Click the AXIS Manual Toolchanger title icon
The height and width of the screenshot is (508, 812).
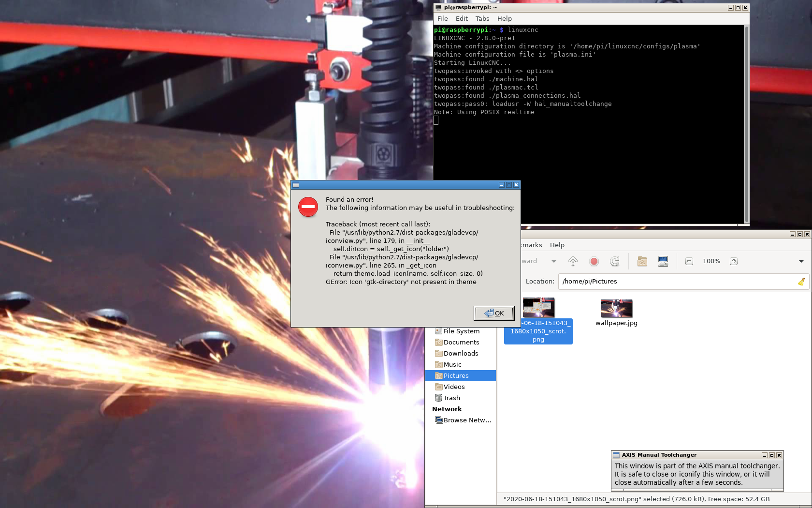(x=616, y=455)
